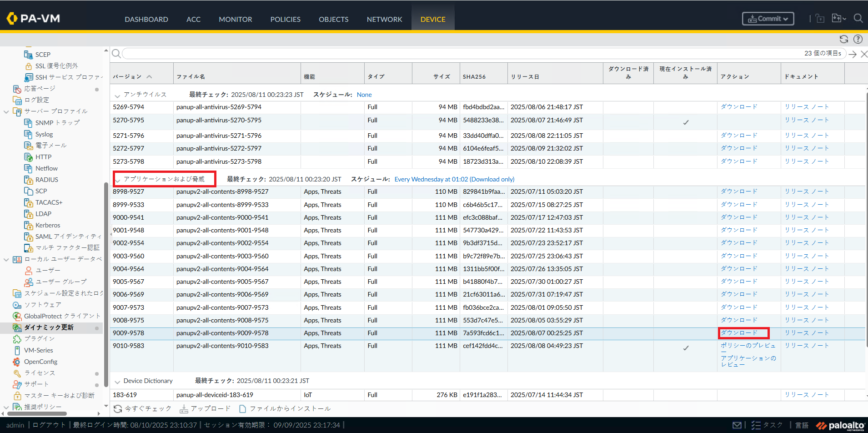
Task: Open the Every Wednesday at 01:02 schedule link
Action: (x=454, y=179)
